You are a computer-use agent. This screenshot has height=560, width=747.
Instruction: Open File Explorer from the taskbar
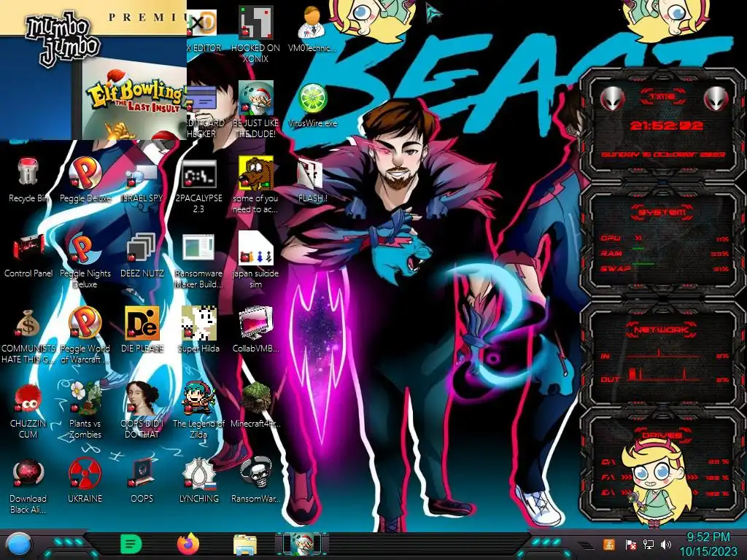tap(245, 544)
